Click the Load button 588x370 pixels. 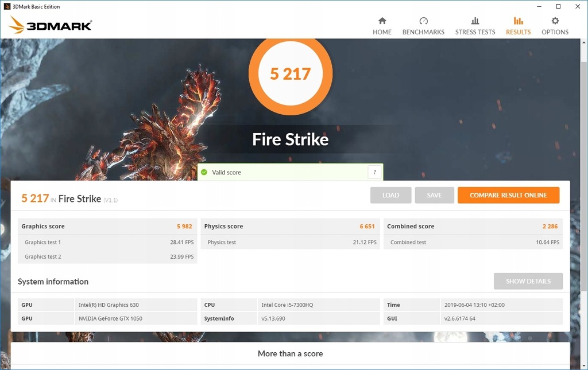390,195
